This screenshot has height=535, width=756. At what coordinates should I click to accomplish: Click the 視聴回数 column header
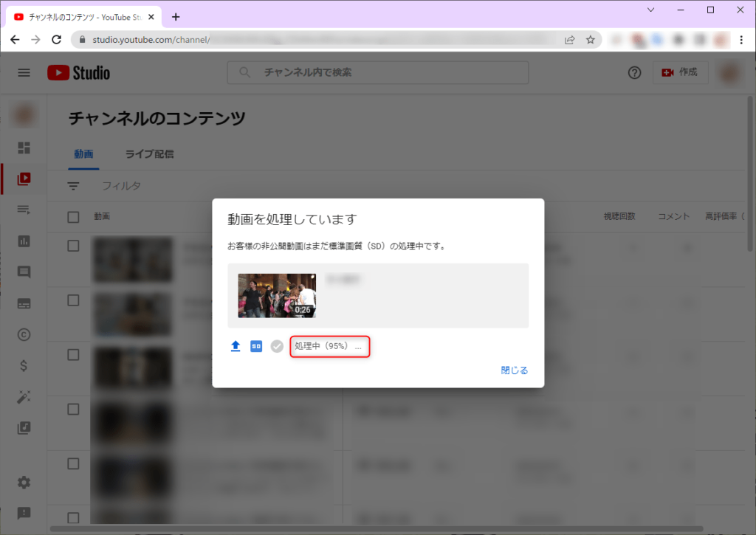pyautogui.click(x=619, y=216)
